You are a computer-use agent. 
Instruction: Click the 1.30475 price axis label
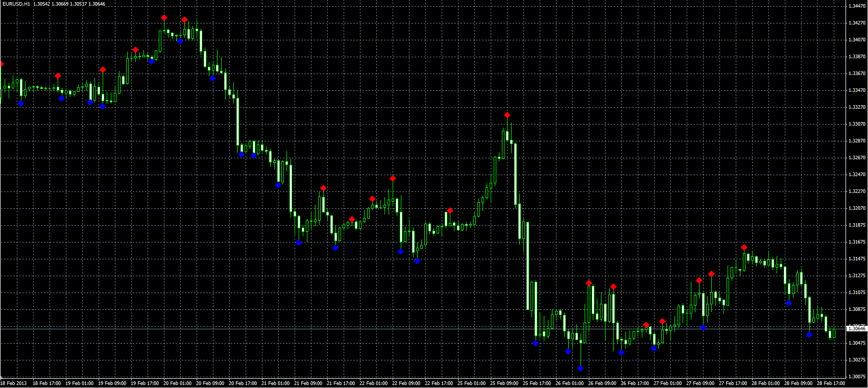pyautogui.click(x=857, y=343)
